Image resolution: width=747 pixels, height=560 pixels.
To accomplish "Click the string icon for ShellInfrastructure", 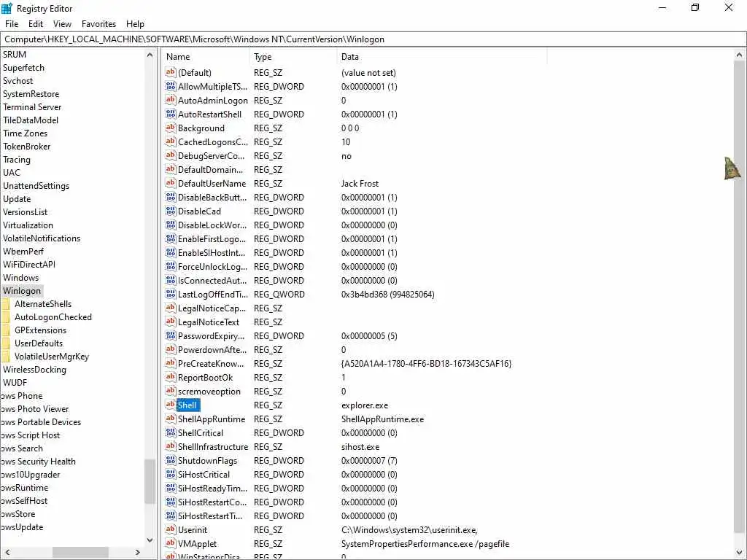I will pos(170,447).
